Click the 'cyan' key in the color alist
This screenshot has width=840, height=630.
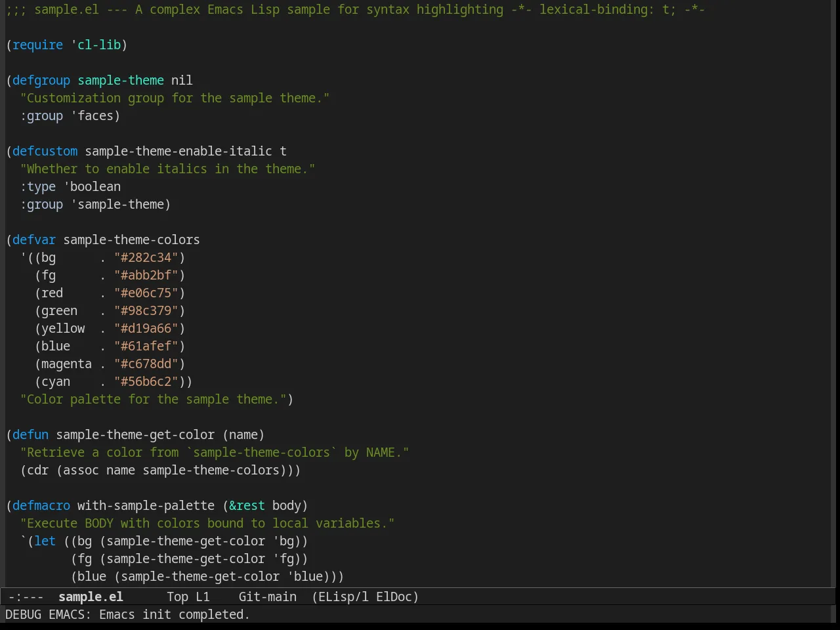coord(56,381)
